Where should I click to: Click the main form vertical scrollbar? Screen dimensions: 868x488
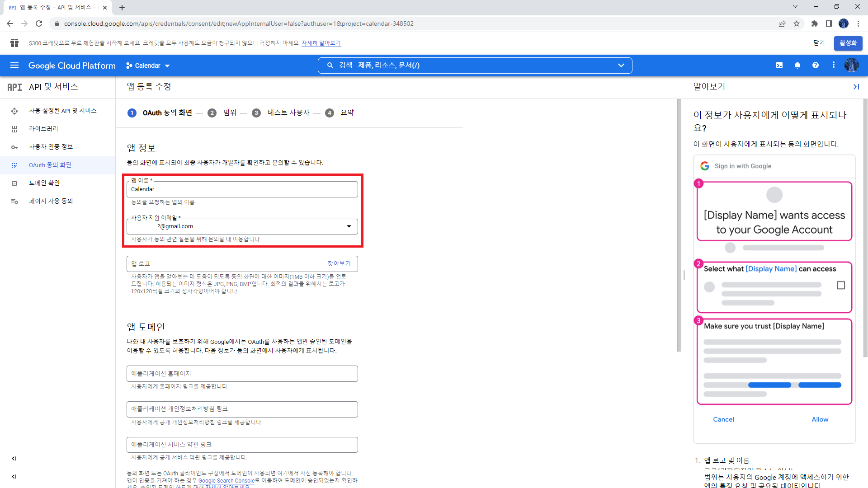click(679, 225)
